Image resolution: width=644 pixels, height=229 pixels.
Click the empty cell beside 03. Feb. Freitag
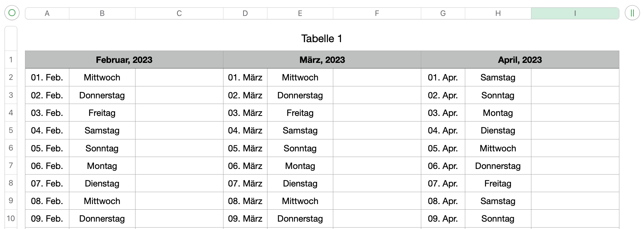(x=179, y=113)
